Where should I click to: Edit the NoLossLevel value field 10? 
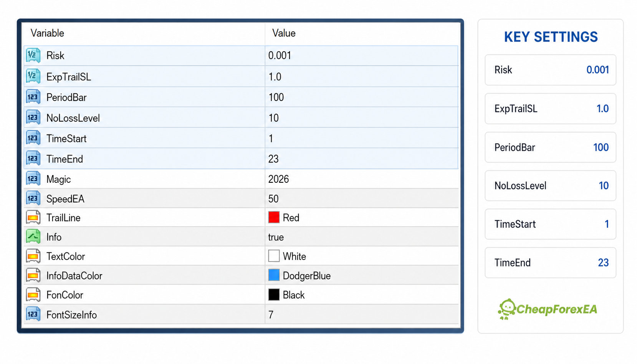click(362, 117)
